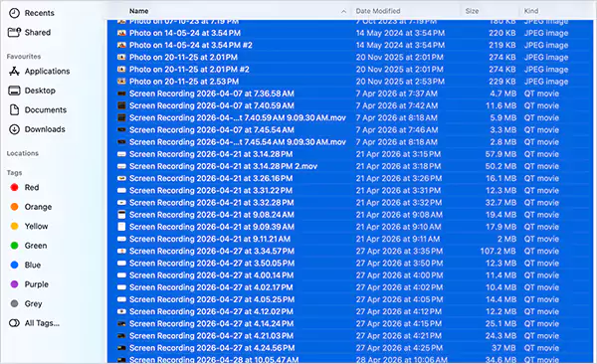Sort by the Date Modified column
Viewport: 597px width, 364px height.
point(378,11)
